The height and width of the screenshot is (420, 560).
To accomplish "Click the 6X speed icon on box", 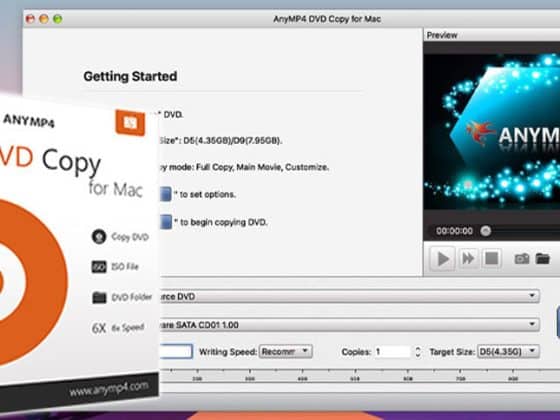I will coord(99,328).
